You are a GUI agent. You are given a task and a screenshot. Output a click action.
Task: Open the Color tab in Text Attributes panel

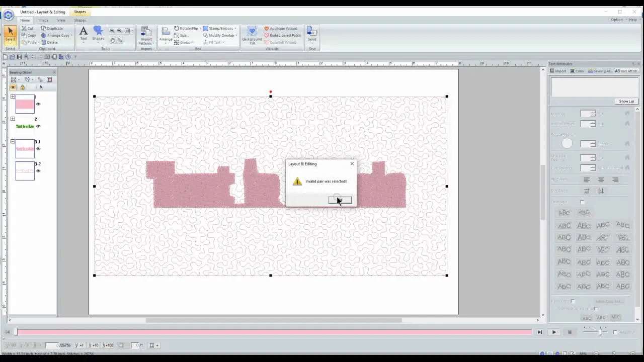(578, 71)
